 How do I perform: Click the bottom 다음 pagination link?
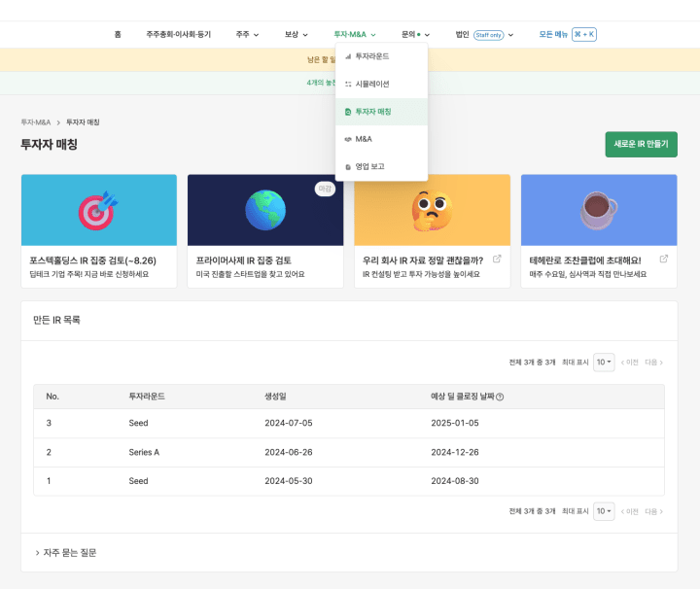[x=653, y=511]
